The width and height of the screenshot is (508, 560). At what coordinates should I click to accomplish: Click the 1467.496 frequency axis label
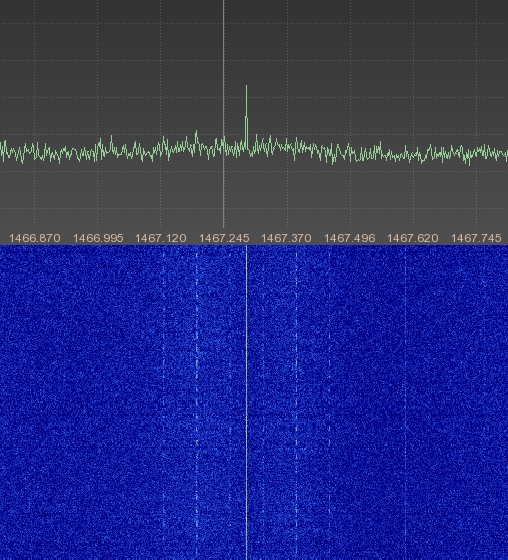point(349,238)
